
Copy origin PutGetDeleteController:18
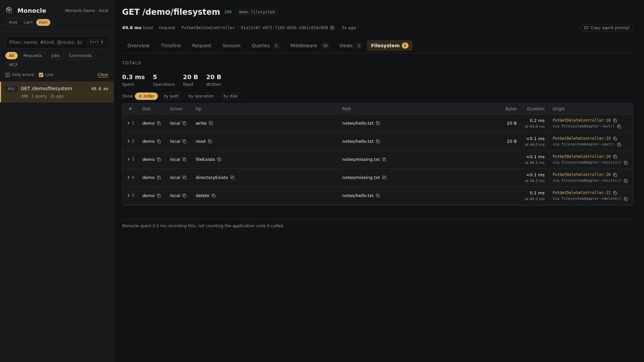pos(615,121)
